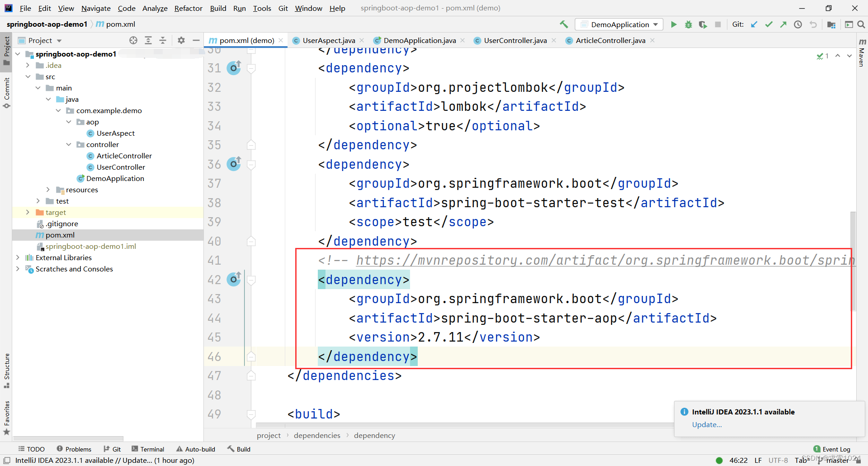Select opened file locate target icon

[133, 40]
